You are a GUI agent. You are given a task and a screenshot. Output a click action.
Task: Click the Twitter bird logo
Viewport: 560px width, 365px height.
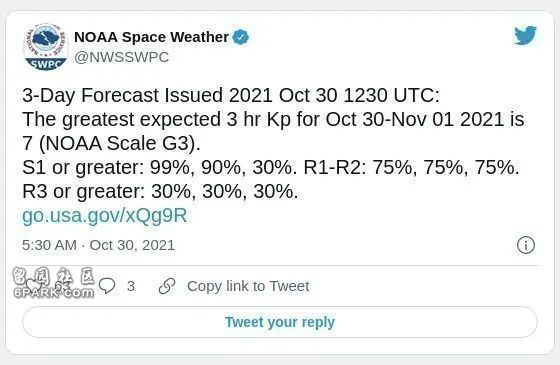525,35
